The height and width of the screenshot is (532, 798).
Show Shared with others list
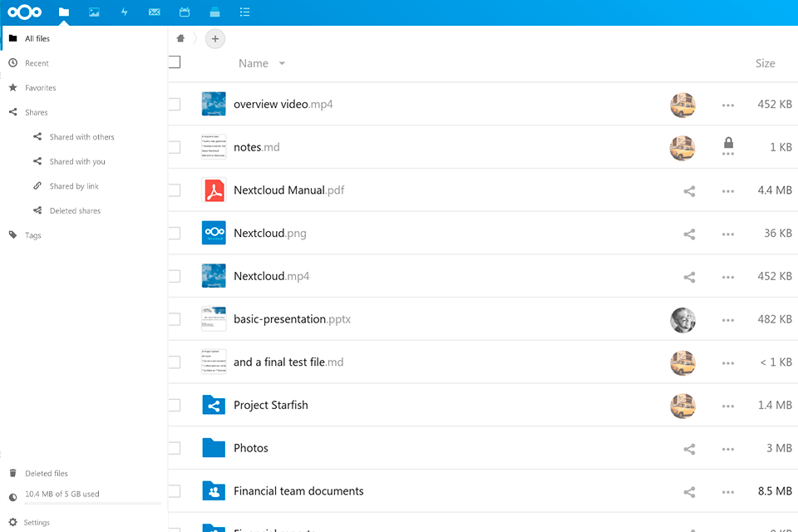point(84,136)
